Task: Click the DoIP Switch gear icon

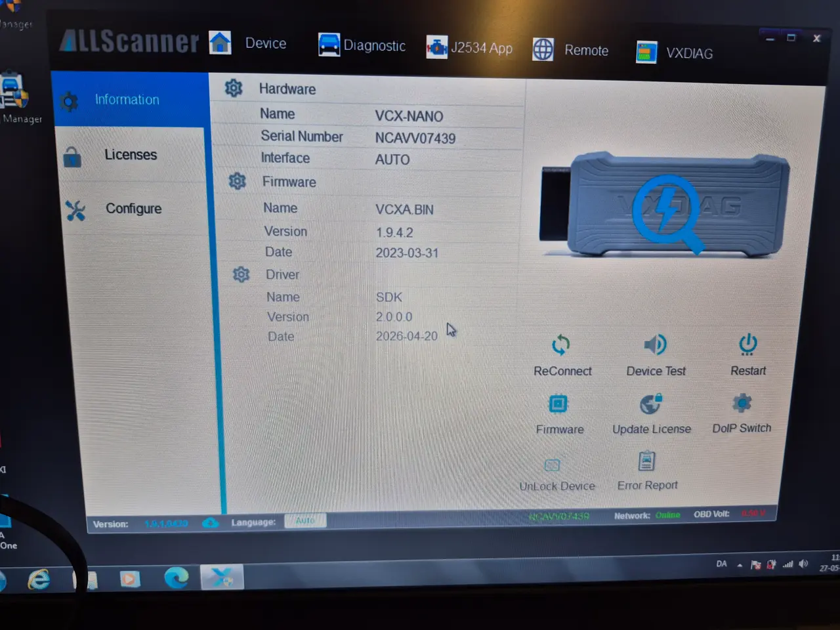Action: coord(742,402)
